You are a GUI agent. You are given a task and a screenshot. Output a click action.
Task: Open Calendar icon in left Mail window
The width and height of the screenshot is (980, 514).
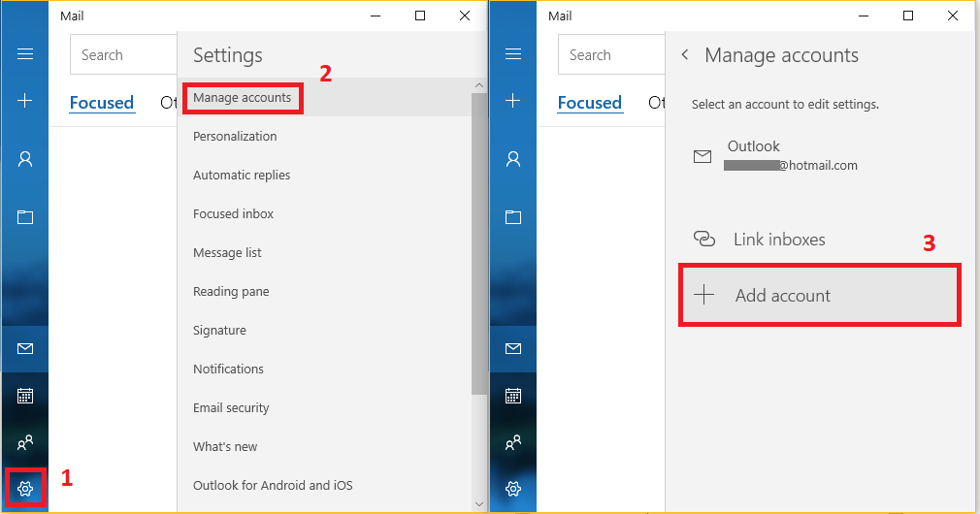click(x=25, y=396)
